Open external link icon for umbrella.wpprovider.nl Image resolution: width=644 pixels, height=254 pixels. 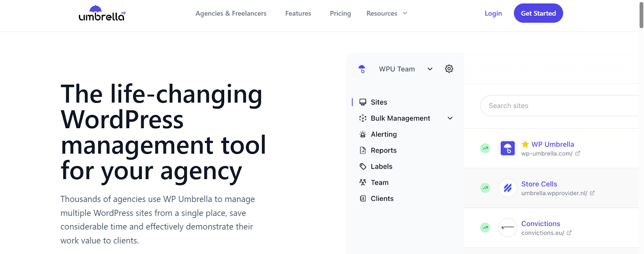coord(592,193)
